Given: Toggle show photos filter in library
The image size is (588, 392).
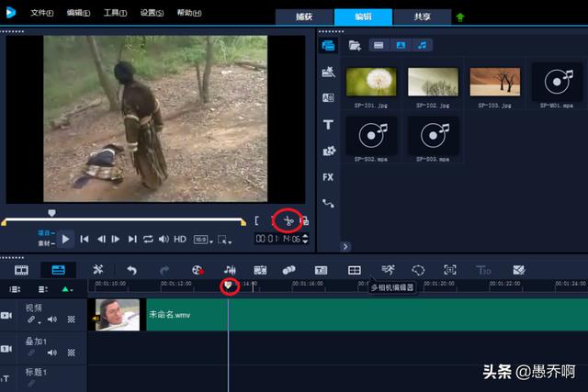Looking at the screenshot, I should tap(401, 45).
